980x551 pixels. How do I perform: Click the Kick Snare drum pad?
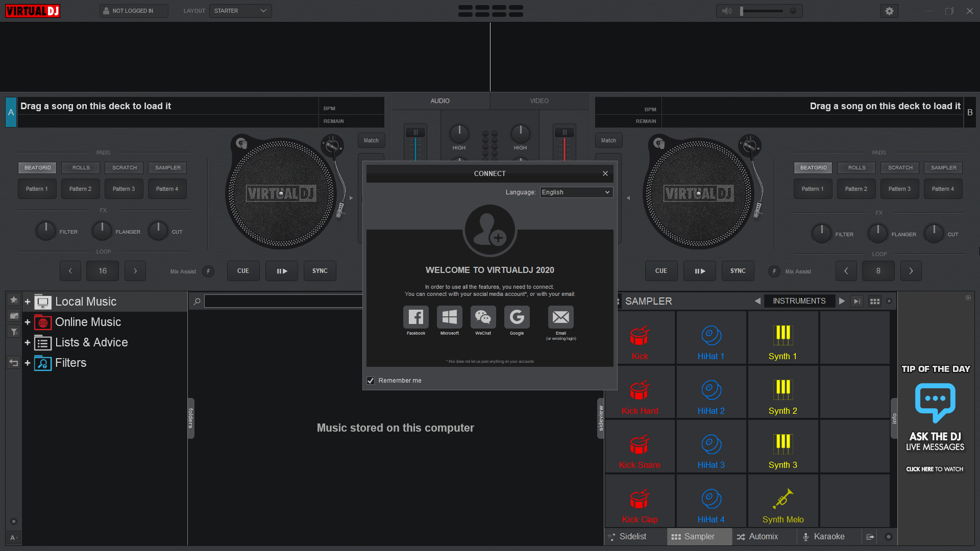[640, 447]
